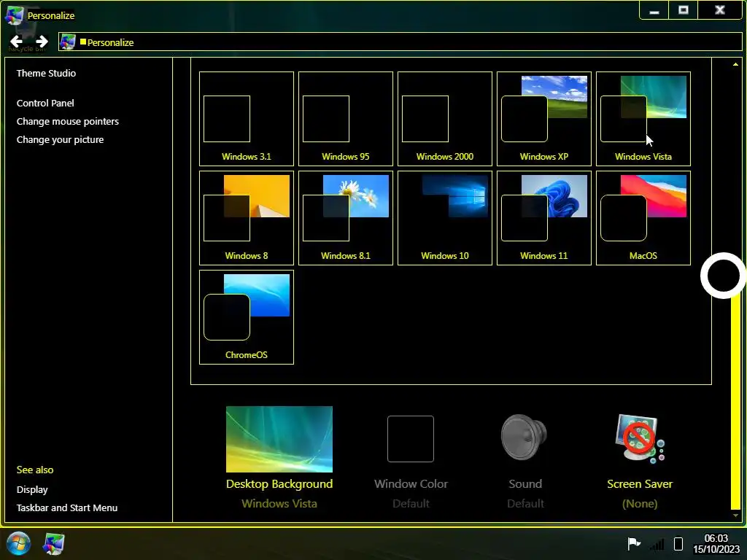Choose the Windows XP theme
Image resolution: width=747 pixels, height=560 pixels.
point(544,119)
